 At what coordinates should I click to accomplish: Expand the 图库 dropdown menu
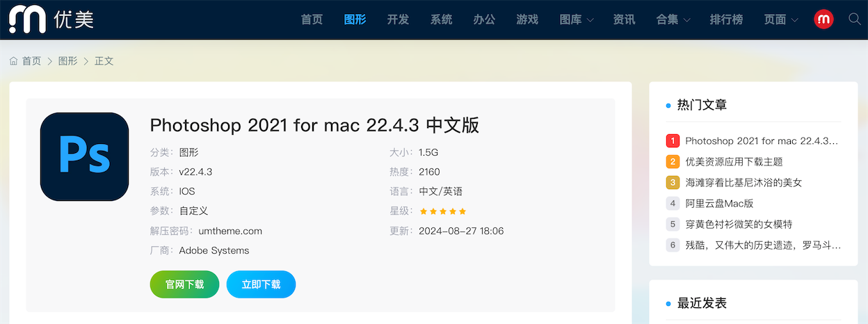(x=577, y=19)
